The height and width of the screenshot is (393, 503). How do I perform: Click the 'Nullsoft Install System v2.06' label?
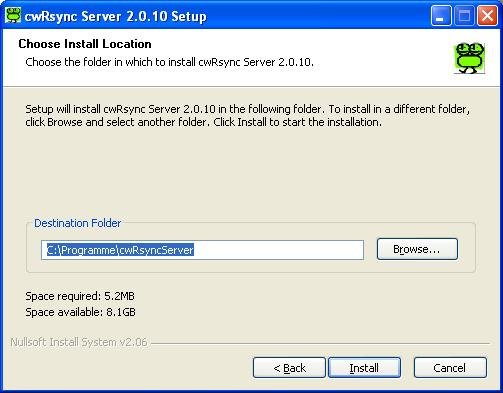point(79,342)
